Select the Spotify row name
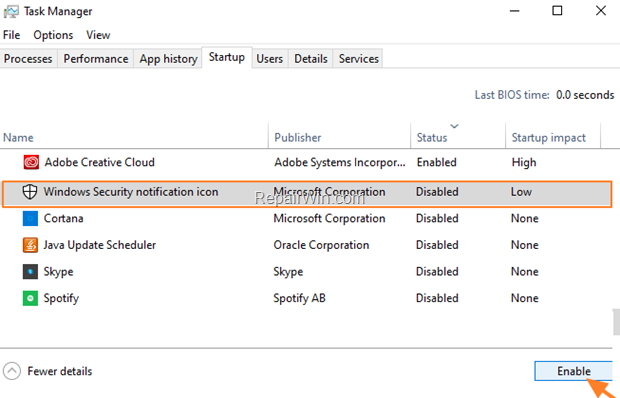The image size is (620, 398). (61, 298)
